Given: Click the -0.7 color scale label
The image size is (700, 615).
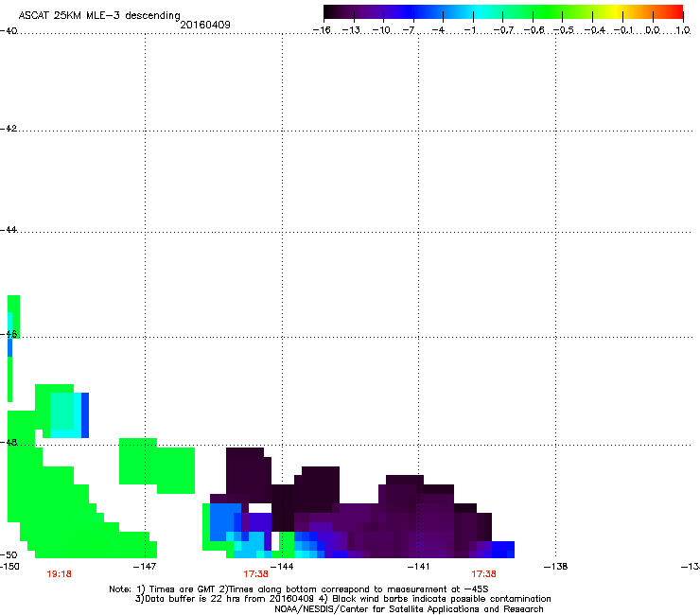Looking at the screenshot, I should point(503,30).
